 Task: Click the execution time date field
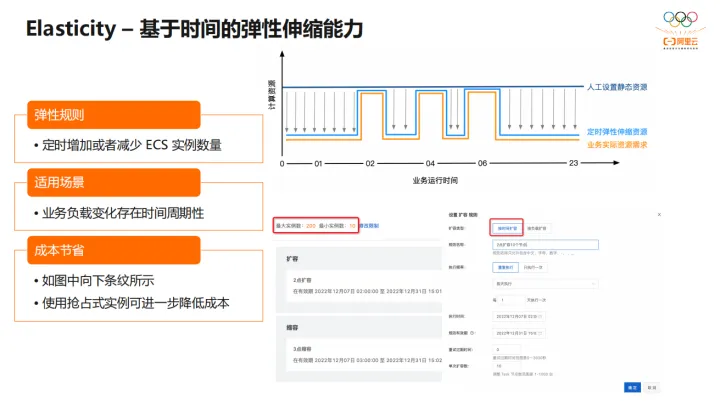518,316
